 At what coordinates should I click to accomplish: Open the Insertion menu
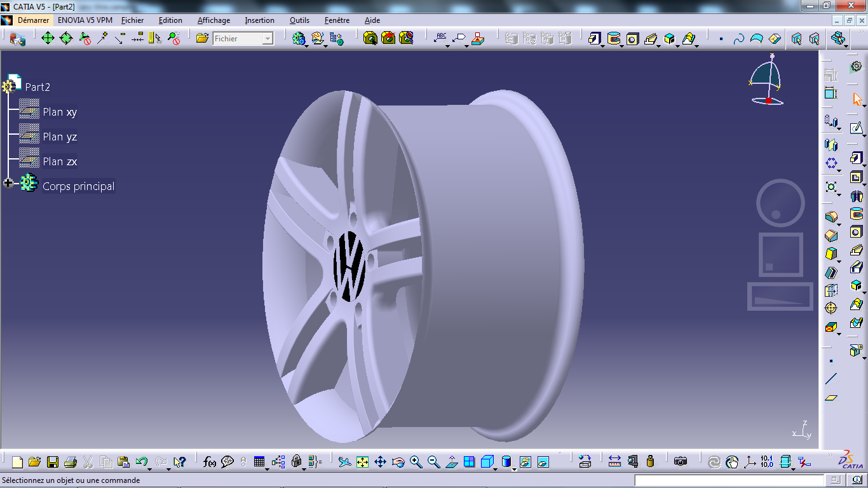(x=260, y=20)
